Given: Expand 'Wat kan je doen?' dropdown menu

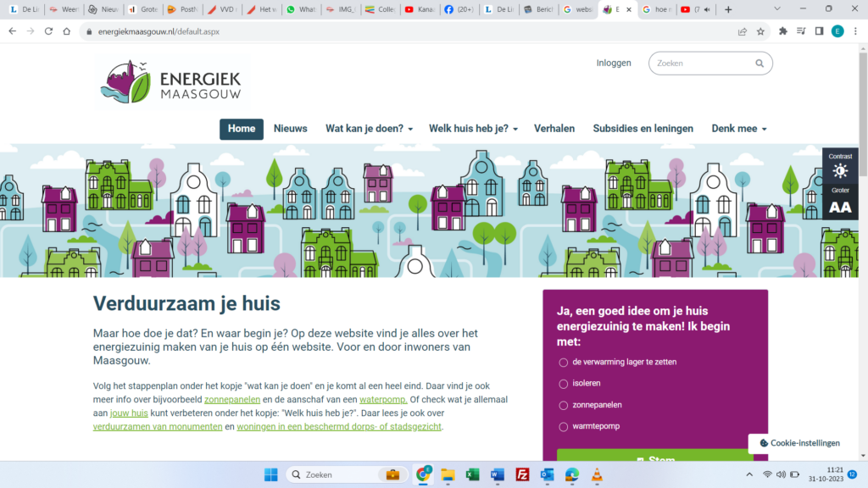Looking at the screenshot, I should [x=369, y=129].
